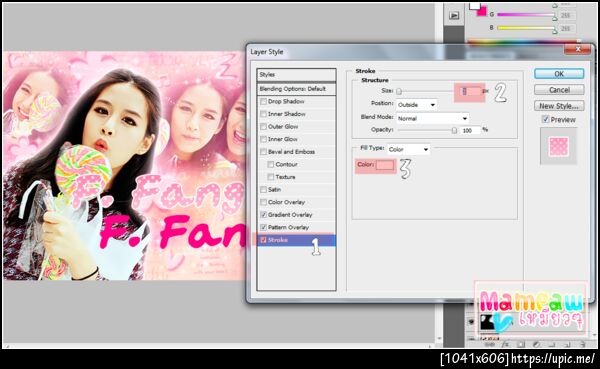The height and width of the screenshot is (369, 600).
Task: Click the New Style... button
Action: tap(559, 106)
